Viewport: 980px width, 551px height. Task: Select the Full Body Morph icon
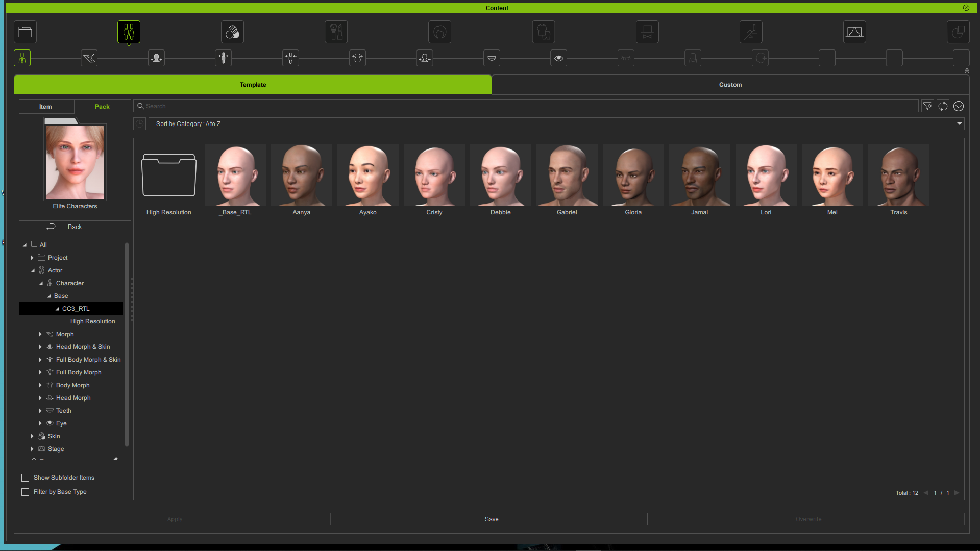290,58
